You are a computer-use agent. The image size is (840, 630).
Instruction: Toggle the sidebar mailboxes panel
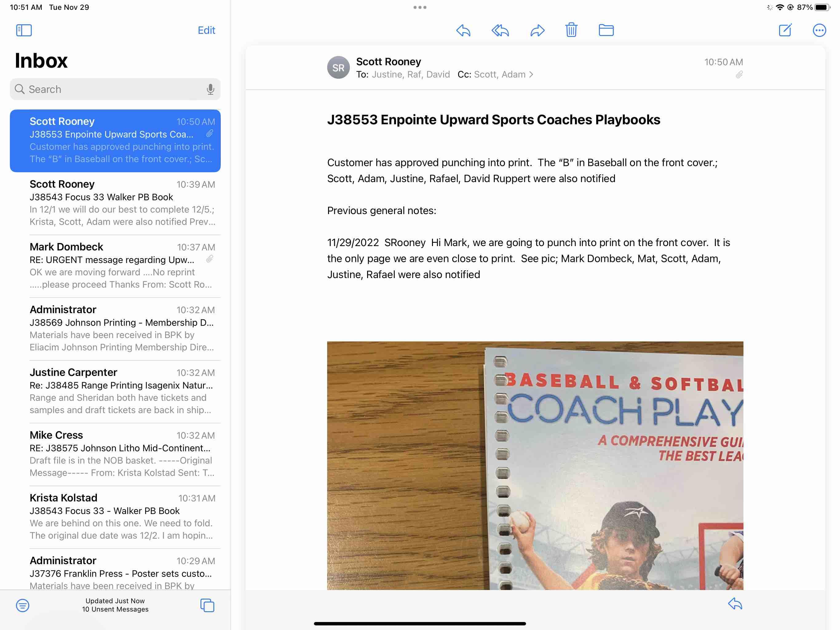pyautogui.click(x=24, y=30)
